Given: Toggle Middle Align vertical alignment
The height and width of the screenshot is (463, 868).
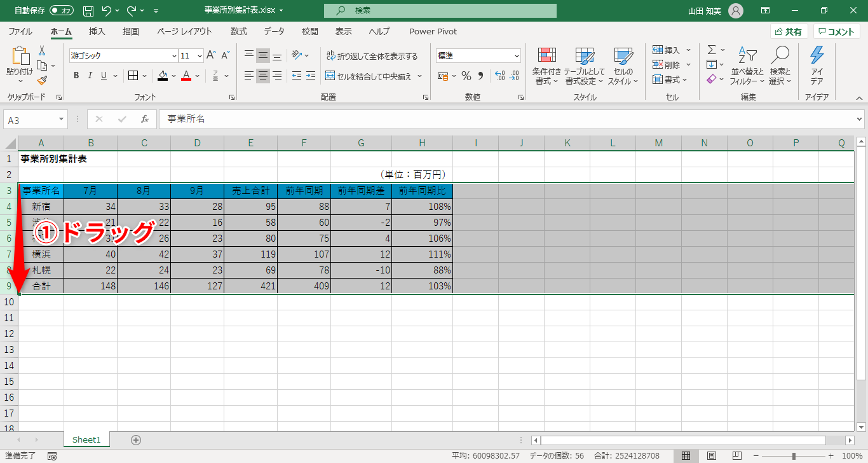Looking at the screenshot, I should [263, 55].
